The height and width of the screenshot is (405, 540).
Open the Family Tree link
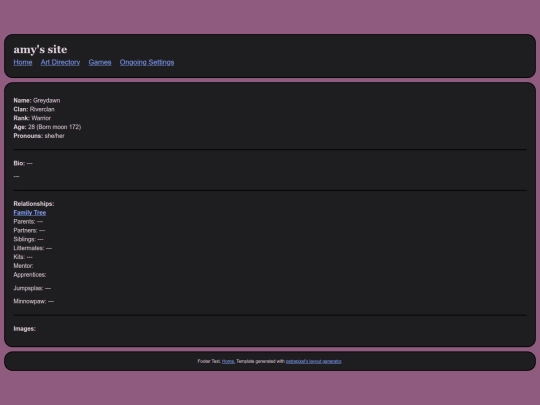point(30,213)
